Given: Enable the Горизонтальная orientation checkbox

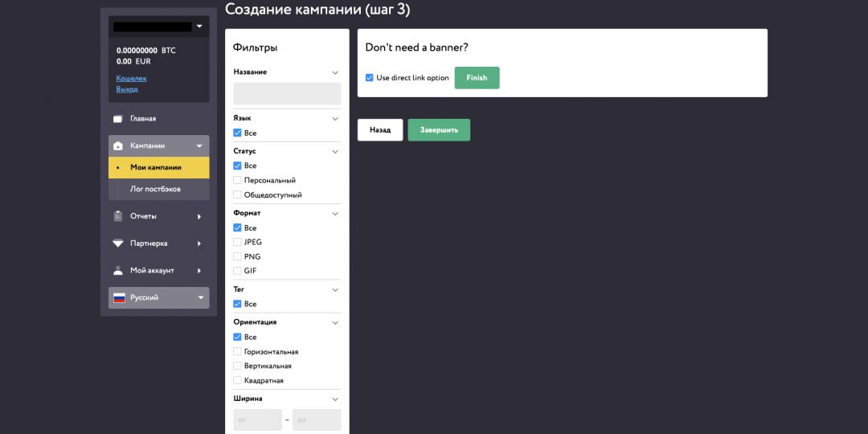Looking at the screenshot, I should [x=237, y=352].
